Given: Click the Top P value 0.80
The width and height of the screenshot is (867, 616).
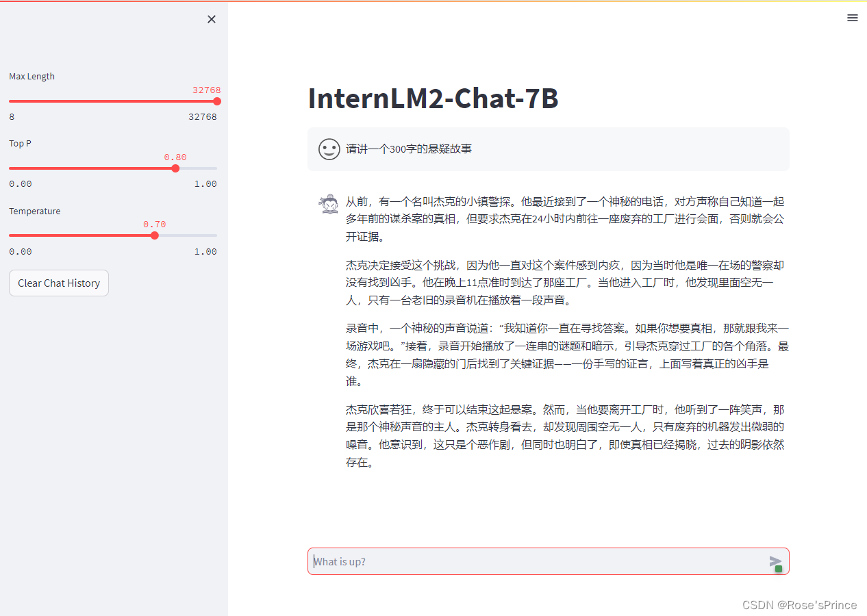Looking at the screenshot, I should pyautogui.click(x=175, y=157).
